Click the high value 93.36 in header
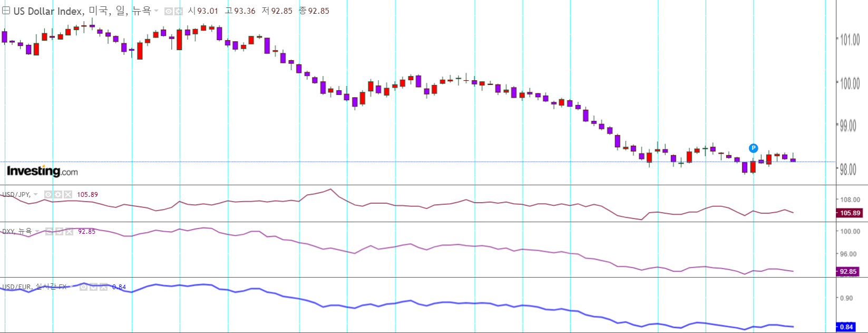This screenshot has height=333, width=868. [245, 11]
